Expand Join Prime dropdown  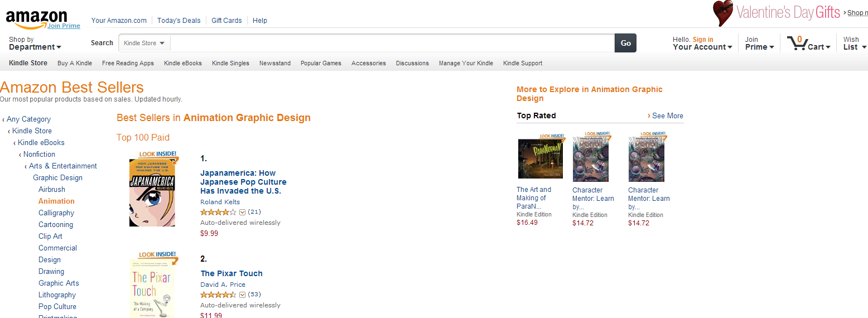tap(759, 44)
